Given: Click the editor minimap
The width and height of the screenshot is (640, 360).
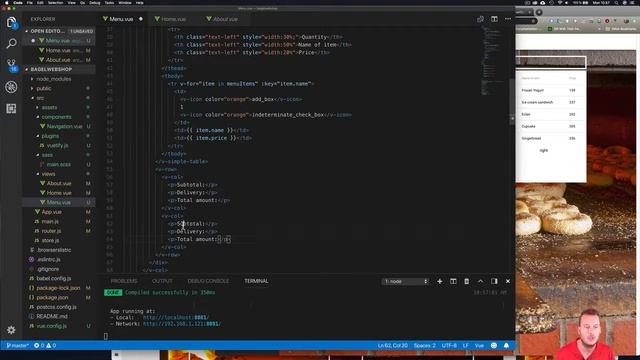Looking at the screenshot, I should click(x=492, y=61).
